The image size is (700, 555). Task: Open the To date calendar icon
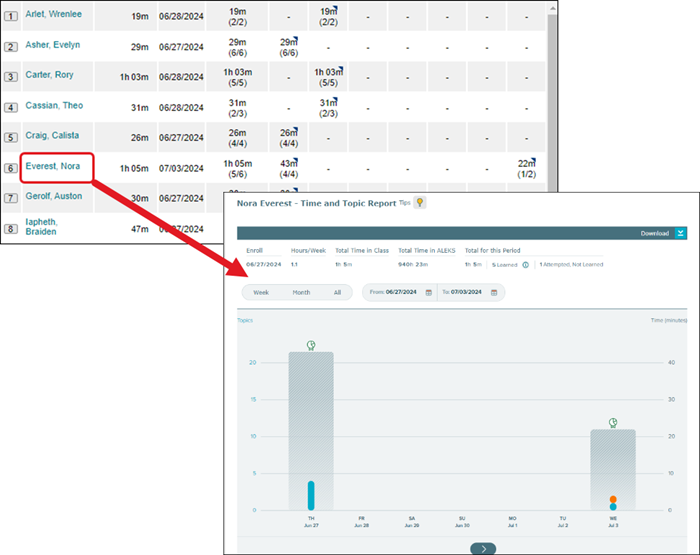tap(494, 292)
